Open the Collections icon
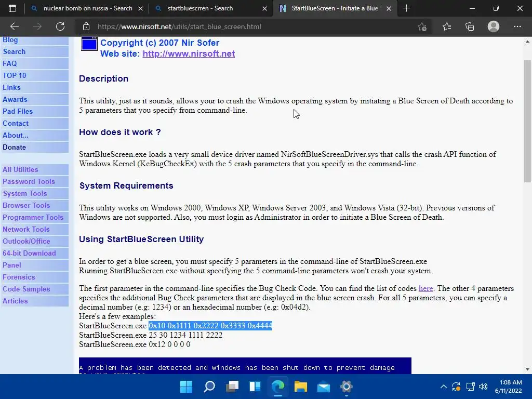532x399 pixels. point(470,26)
